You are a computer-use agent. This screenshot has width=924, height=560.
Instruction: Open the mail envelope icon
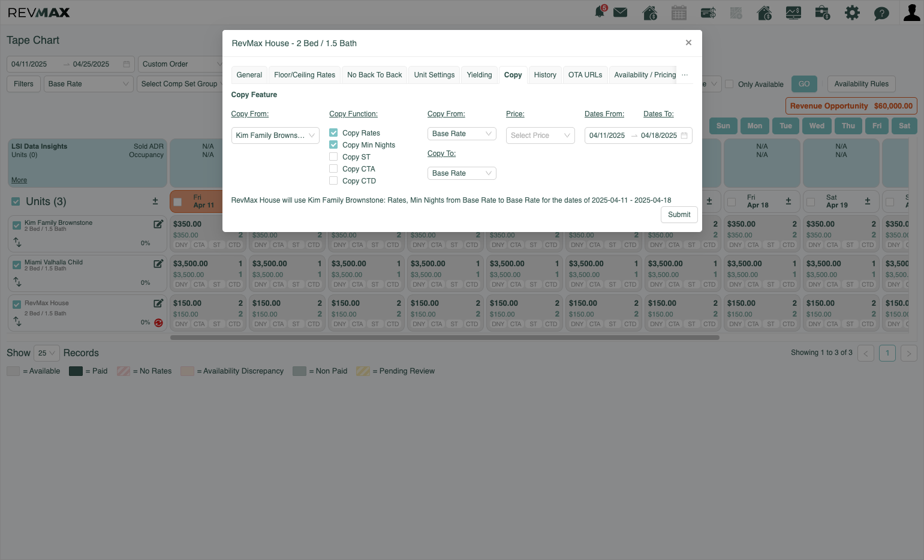[621, 13]
